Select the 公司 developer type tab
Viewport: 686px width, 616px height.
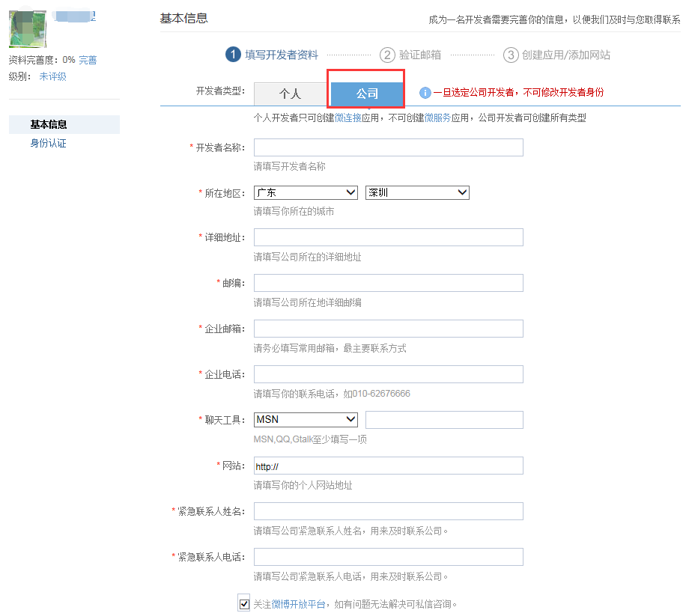click(367, 94)
